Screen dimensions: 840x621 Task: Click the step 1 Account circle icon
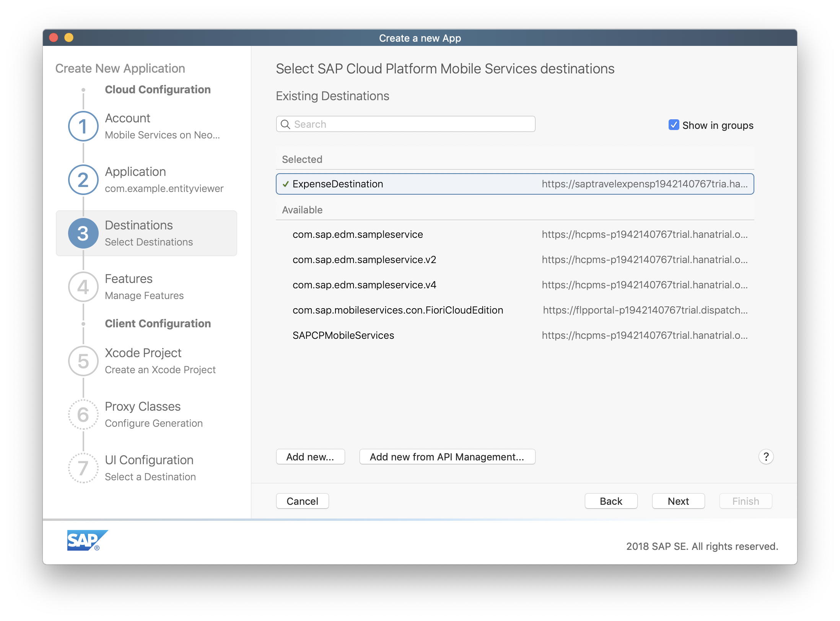tap(83, 126)
